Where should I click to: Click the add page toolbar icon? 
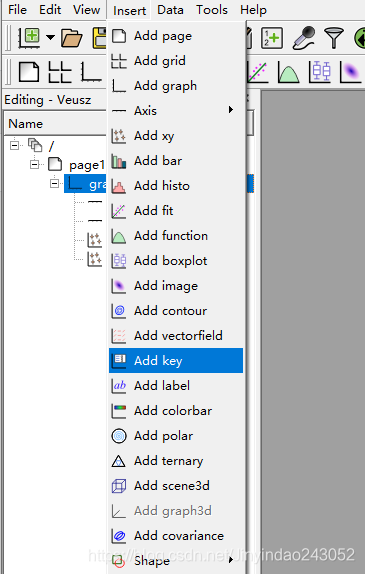(29, 71)
